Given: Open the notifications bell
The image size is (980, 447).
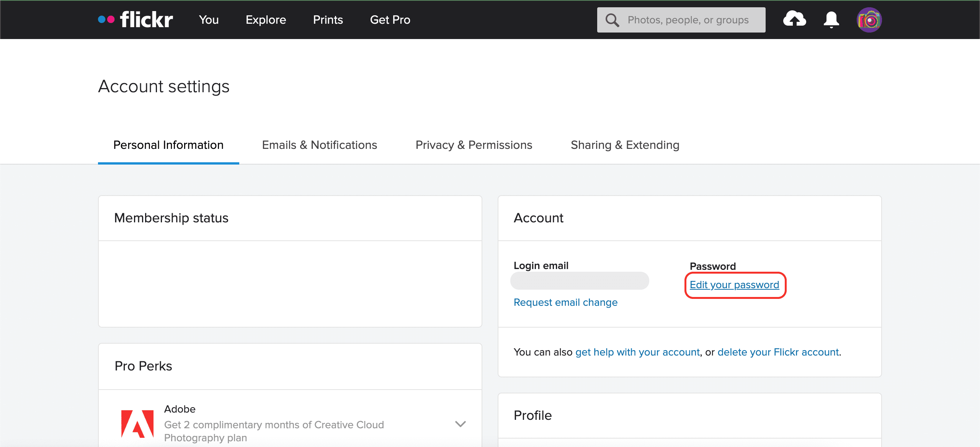Looking at the screenshot, I should [x=831, y=20].
